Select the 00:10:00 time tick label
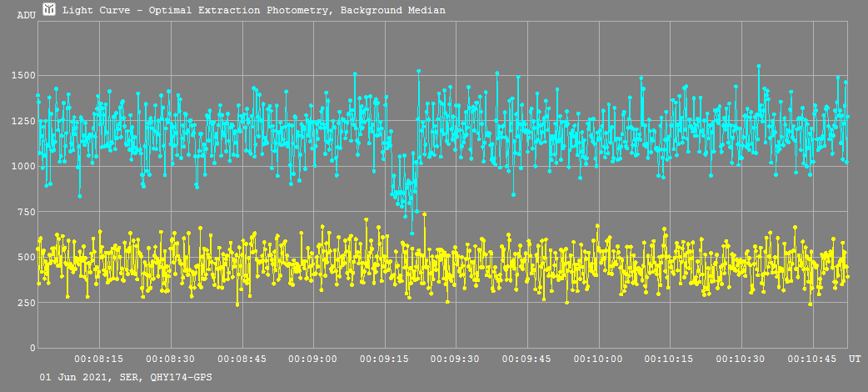The height and width of the screenshot is (392, 868). pyautogui.click(x=598, y=359)
